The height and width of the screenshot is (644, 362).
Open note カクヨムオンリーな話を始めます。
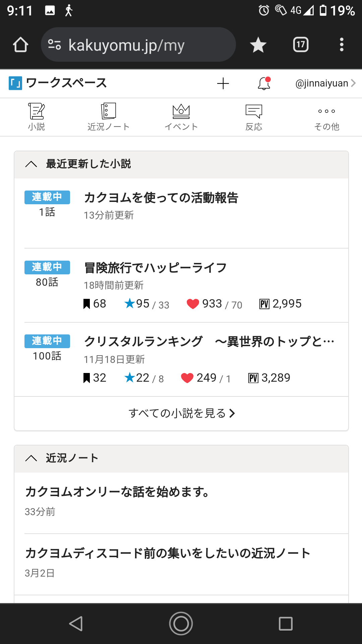(x=118, y=492)
